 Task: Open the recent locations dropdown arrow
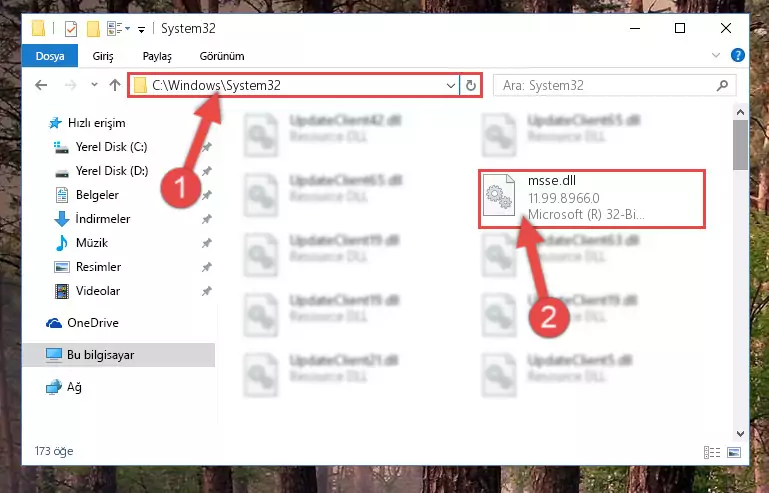click(94, 85)
